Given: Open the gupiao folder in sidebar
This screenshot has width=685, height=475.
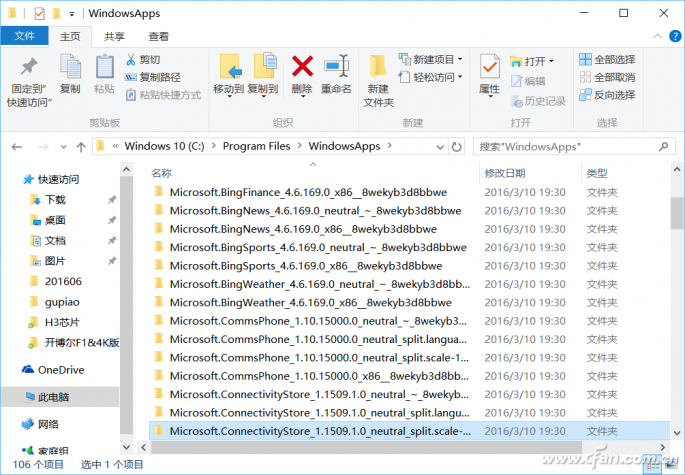Looking at the screenshot, I should [55, 302].
